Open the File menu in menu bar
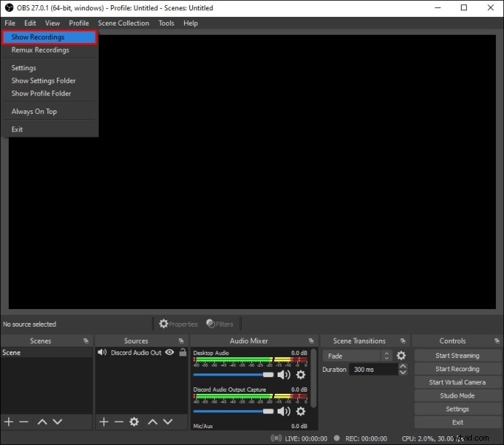Image resolution: width=504 pixels, height=445 pixels. pos(10,23)
